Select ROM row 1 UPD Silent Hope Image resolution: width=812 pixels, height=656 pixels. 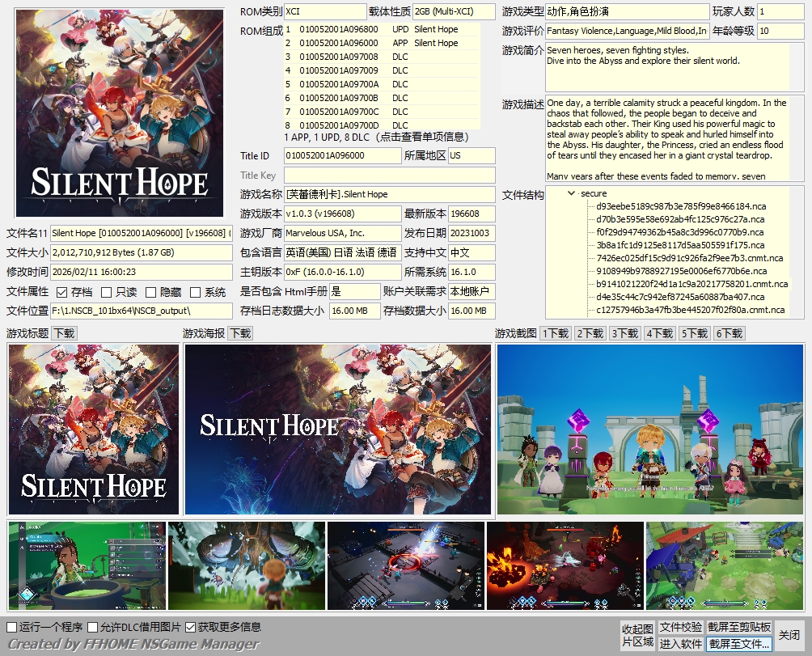(382, 29)
